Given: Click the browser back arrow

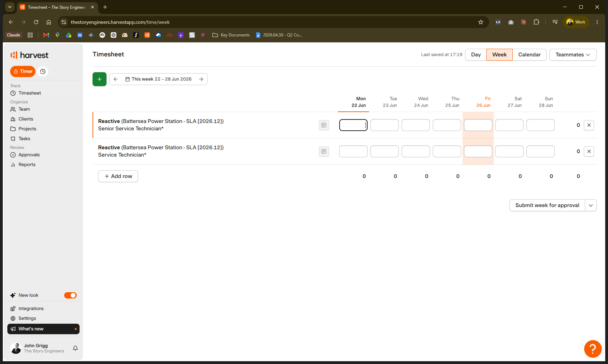Looking at the screenshot, I should point(11,22).
